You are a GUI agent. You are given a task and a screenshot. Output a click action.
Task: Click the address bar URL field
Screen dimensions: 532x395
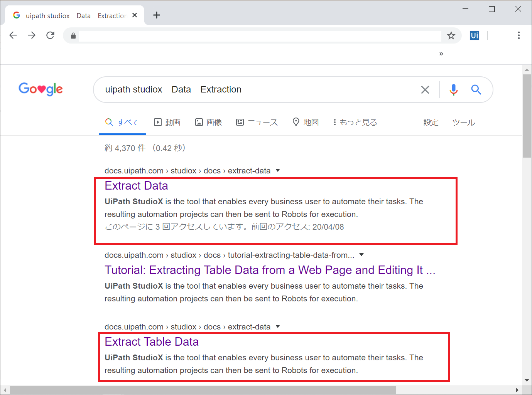click(x=260, y=36)
